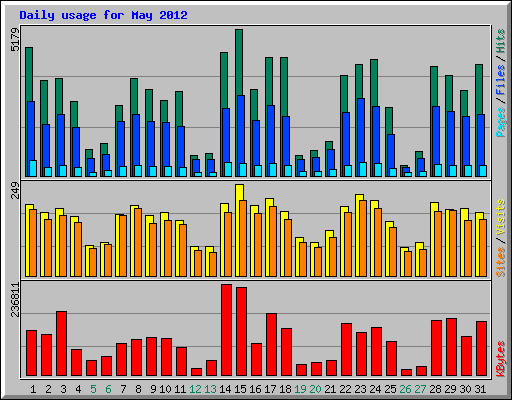Click green weekend day 20 label
512x400 pixels.
[x=315, y=389]
